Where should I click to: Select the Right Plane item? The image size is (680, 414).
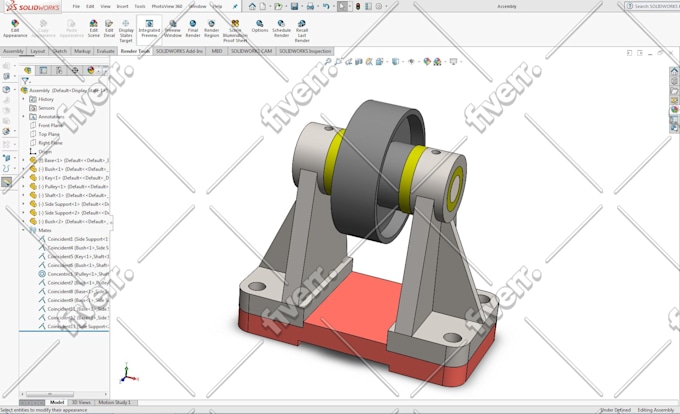(x=46, y=143)
